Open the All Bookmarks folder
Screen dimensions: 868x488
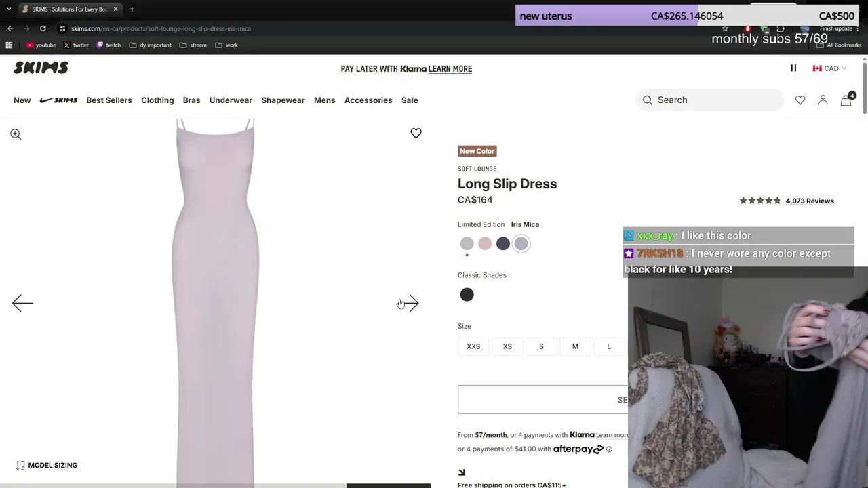pyautogui.click(x=839, y=45)
